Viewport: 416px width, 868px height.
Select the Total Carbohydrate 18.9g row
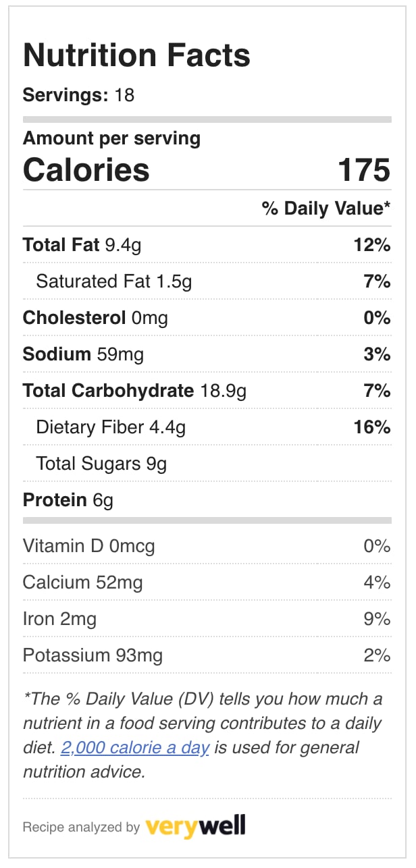pyautogui.click(x=207, y=391)
